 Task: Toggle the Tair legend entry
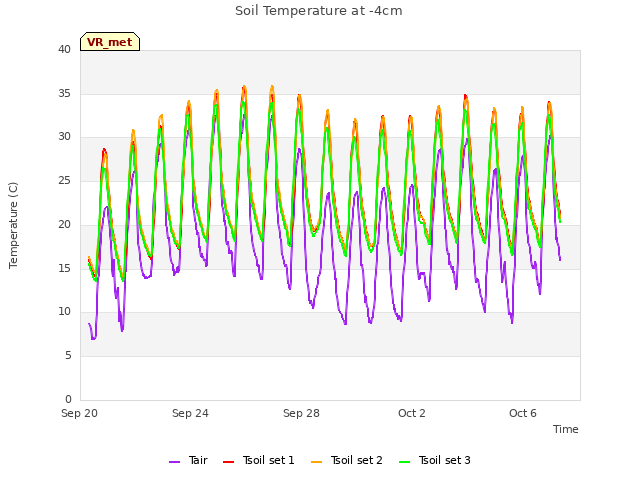(x=189, y=461)
